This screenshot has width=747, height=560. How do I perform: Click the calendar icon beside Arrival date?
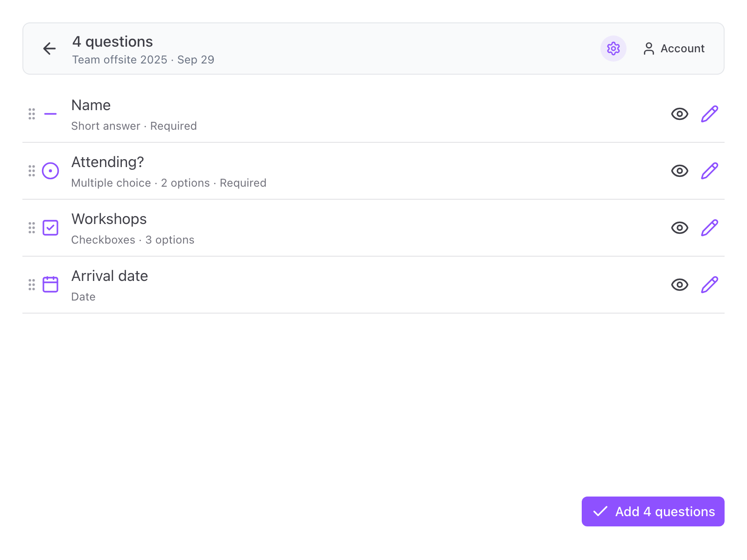click(50, 285)
